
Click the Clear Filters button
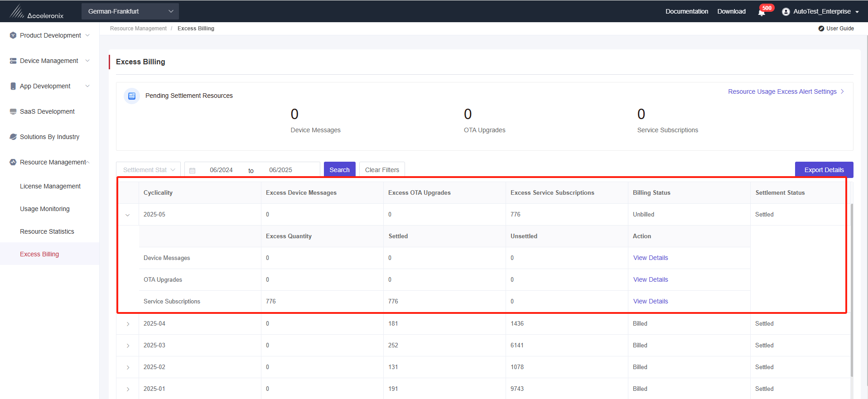coord(382,170)
